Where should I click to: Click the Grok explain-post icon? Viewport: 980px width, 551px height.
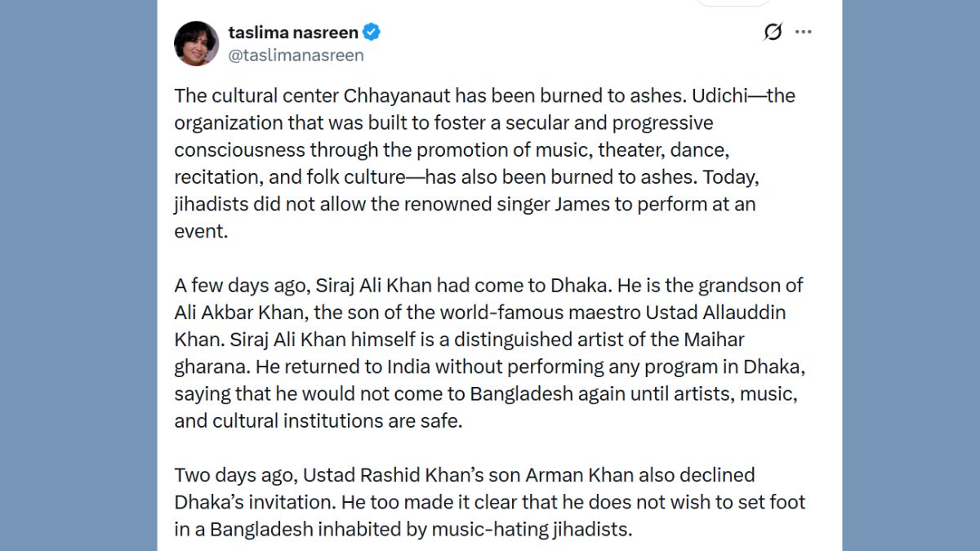click(x=773, y=32)
